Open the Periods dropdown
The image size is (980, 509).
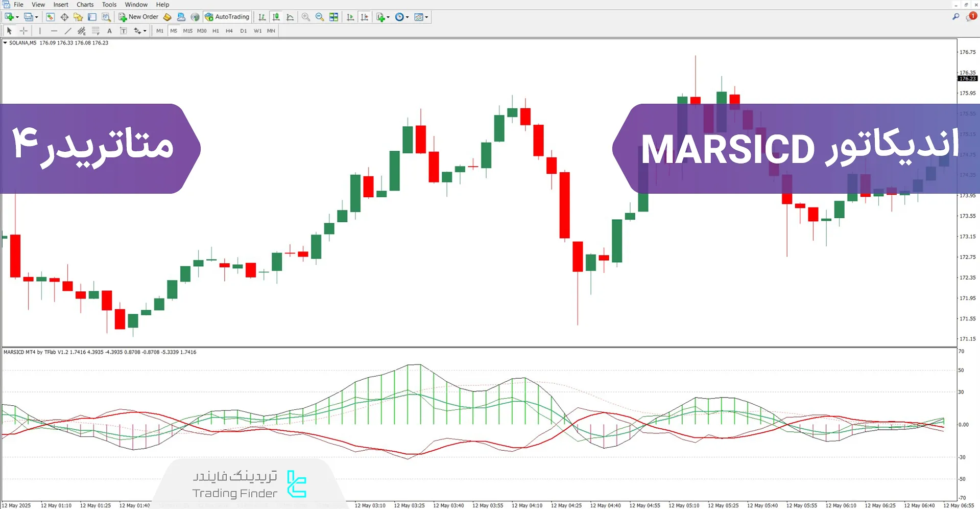[402, 17]
